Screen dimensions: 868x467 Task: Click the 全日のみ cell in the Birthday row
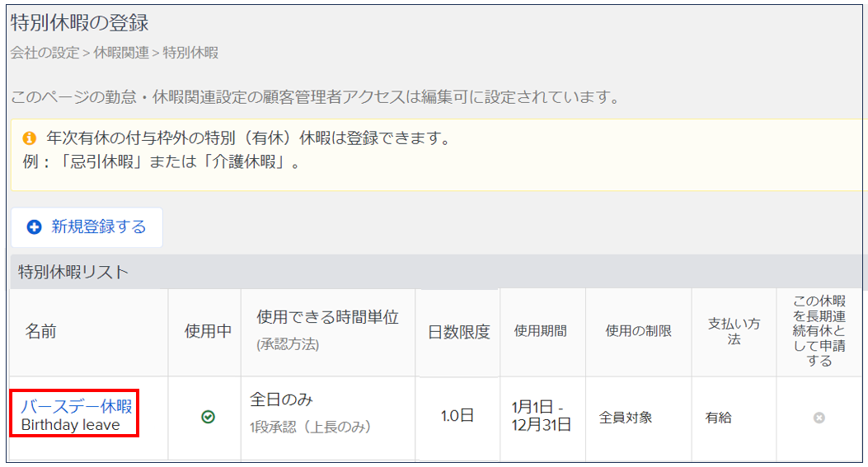point(281,400)
